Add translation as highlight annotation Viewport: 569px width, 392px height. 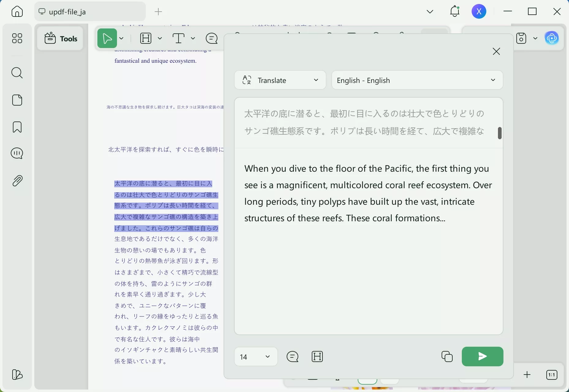coord(317,357)
